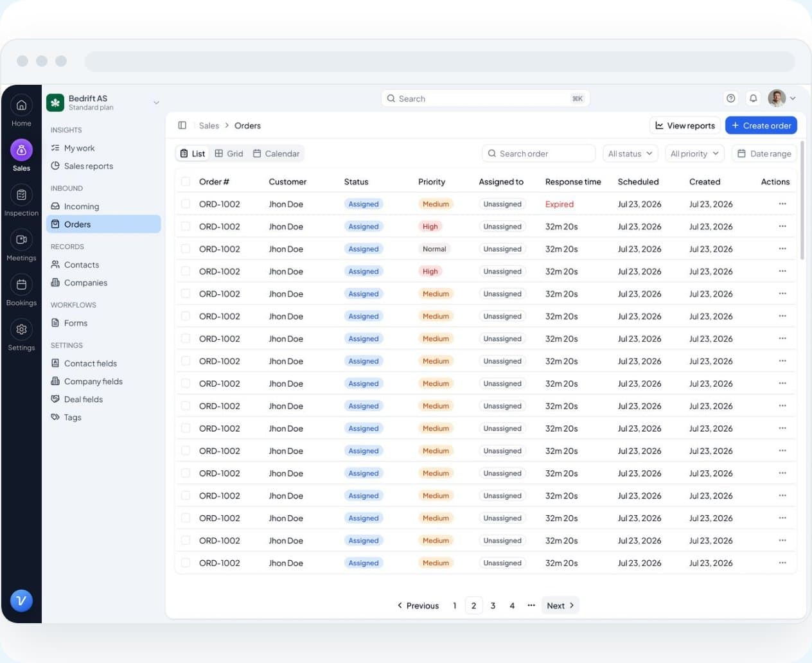Switch to the Grid view tab
The width and height of the screenshot is (812, 663).
point(229,154)
